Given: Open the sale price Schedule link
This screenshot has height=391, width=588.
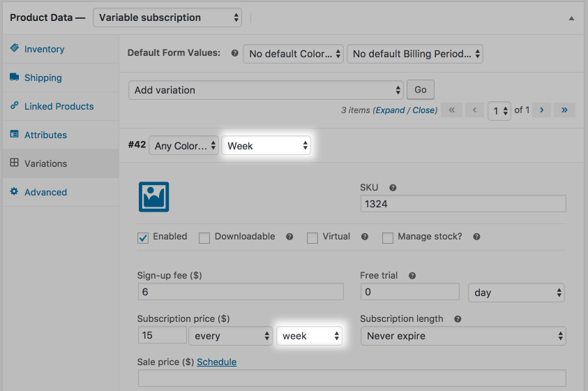Looking at the screenshot, I should coord(216,362).
